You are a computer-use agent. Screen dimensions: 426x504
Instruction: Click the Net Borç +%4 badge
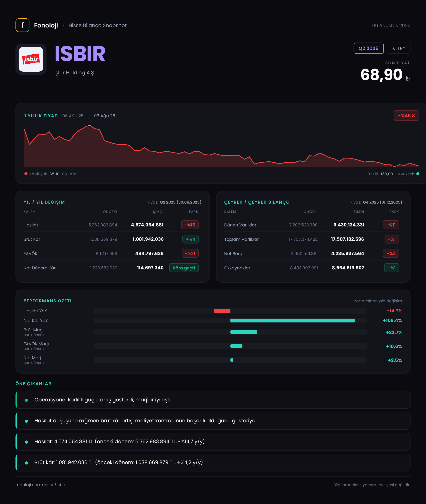[391, 253]
